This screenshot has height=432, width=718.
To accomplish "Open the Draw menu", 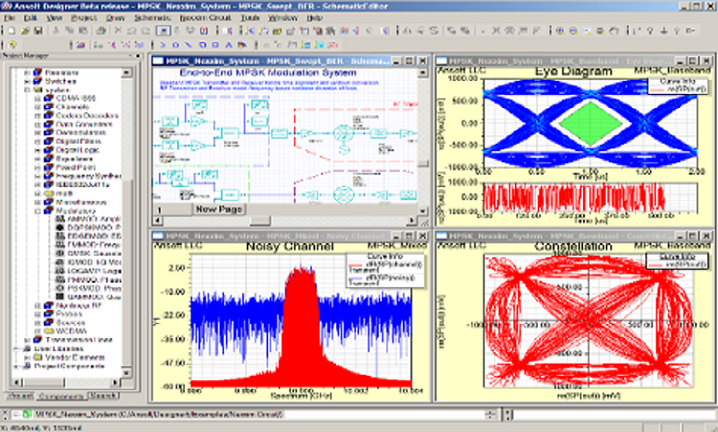I will coord(115,18).
